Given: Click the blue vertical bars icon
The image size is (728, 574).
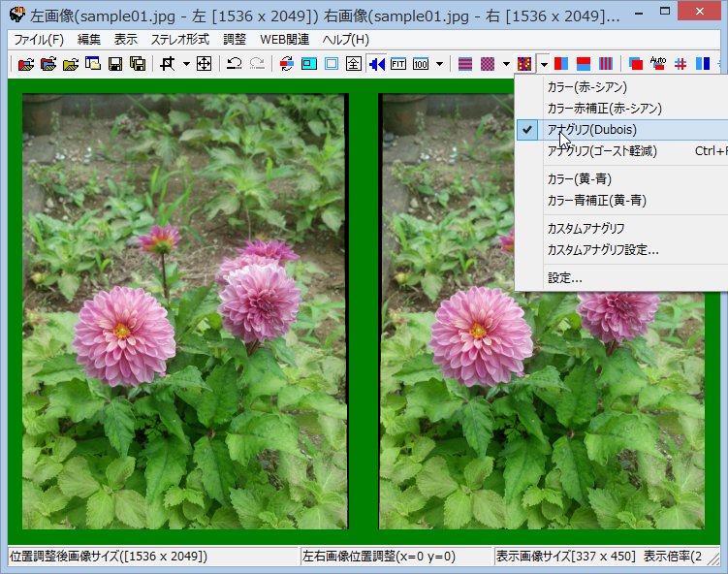Looking at the screenshot, I should [x=703, y=64].
